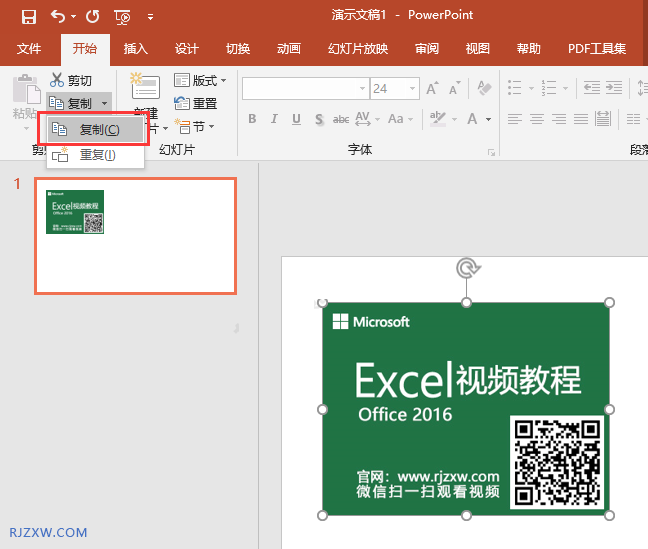
Task: Open the Slide Show (幻灯片放映) tab
Action: coord(358,49)
